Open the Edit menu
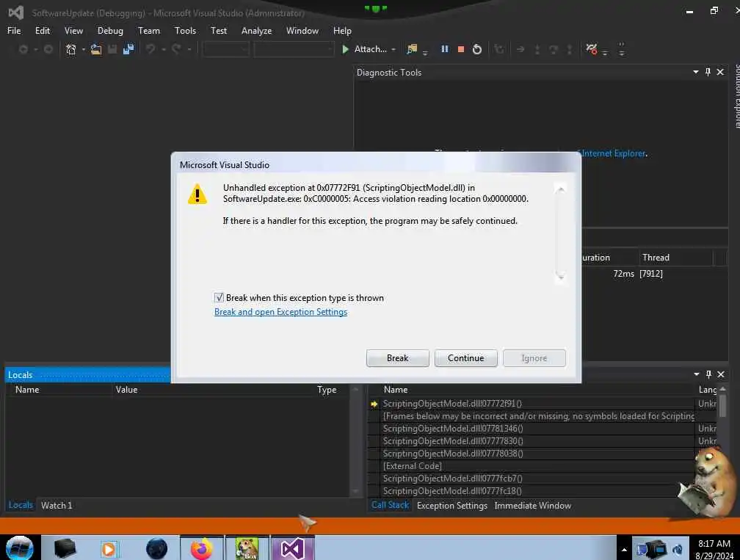 (x=43, y=31)
